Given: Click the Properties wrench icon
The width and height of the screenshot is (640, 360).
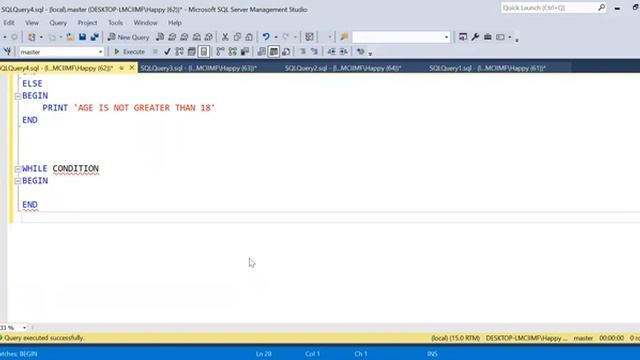Looking at the screenshot, I should [475, 37].
